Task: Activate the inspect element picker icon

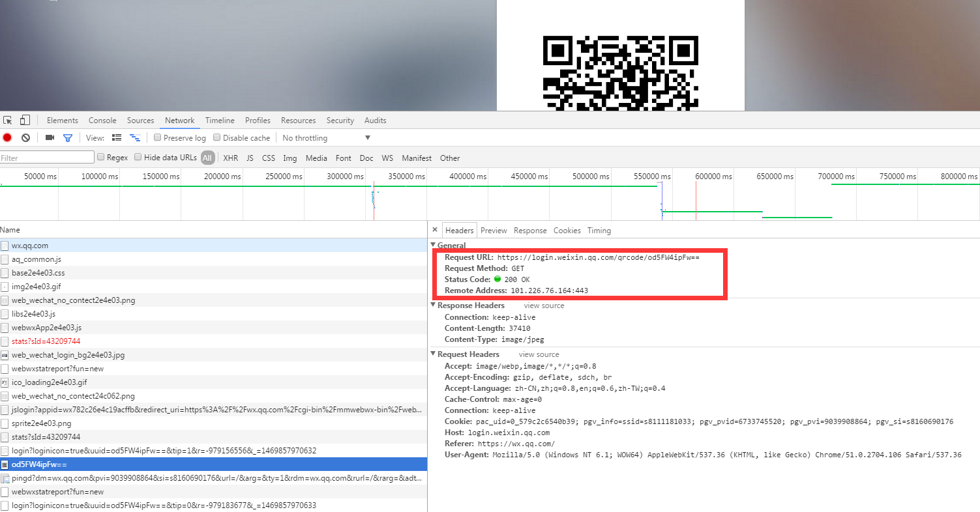Action: pyautogui.click(x=8, y=121)
